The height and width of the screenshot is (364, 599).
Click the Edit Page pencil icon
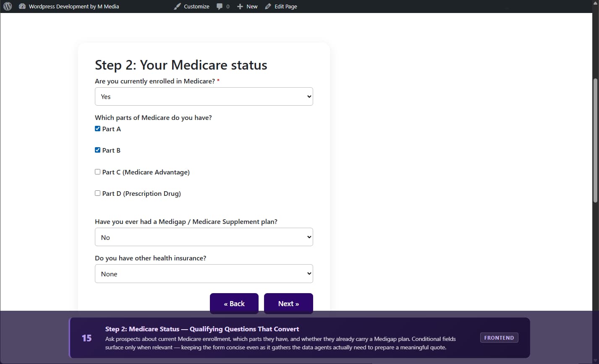(268, 6)
